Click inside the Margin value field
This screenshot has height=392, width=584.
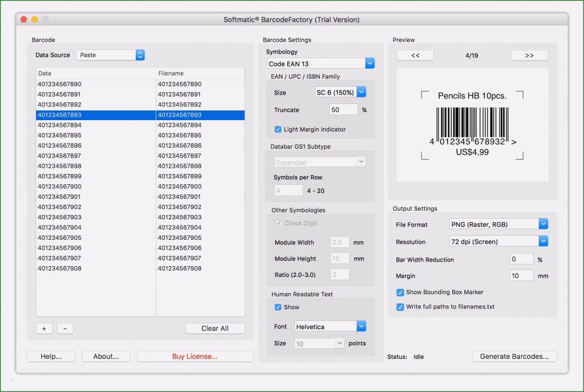(x=521, y=275)
